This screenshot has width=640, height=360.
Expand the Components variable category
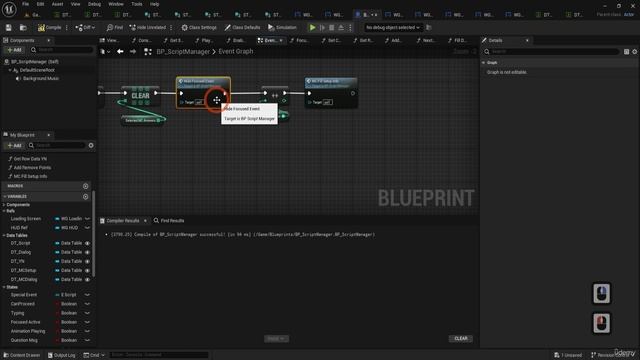[x=4, y=204]
